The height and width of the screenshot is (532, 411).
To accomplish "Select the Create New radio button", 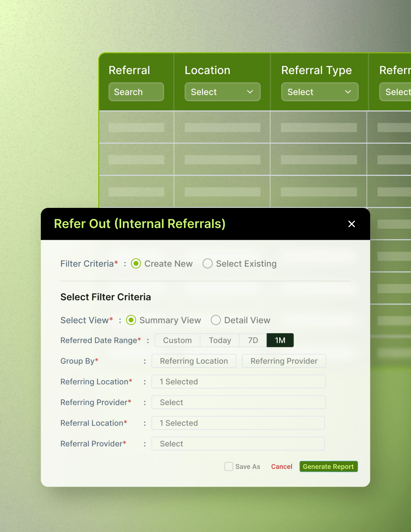I will point(136,264).
